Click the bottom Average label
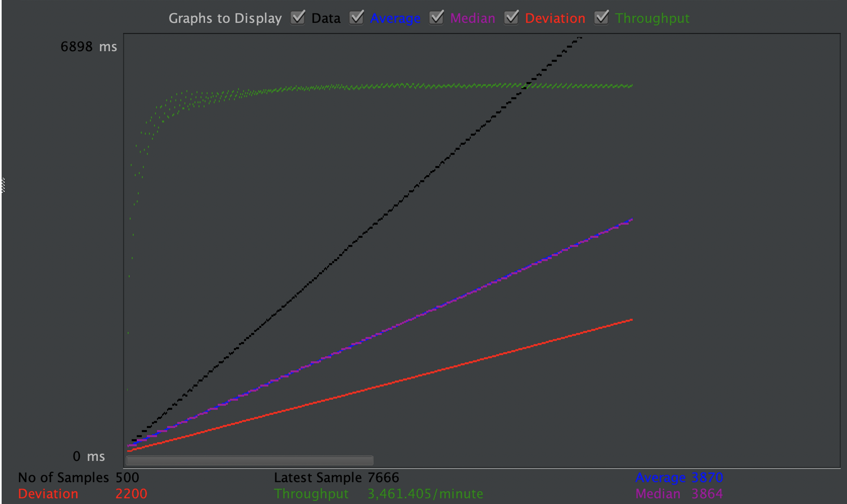Screen dimensions: 847x504 pos(660,477)
